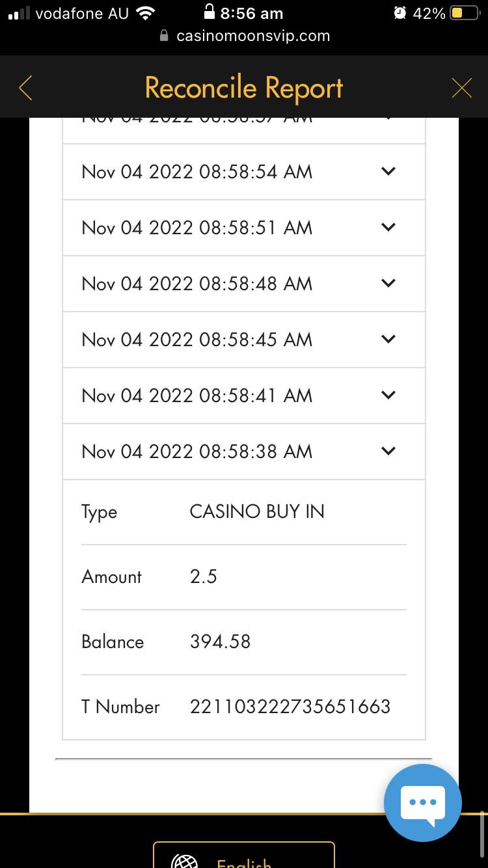Tap the back arrow in the header
488x868 pixels.
tap(26, 88)
